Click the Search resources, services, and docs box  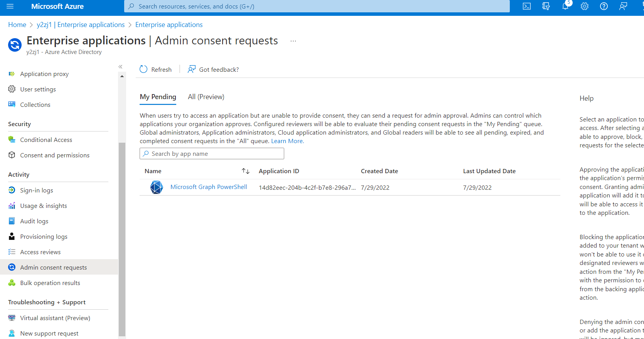tap(317, 6)
